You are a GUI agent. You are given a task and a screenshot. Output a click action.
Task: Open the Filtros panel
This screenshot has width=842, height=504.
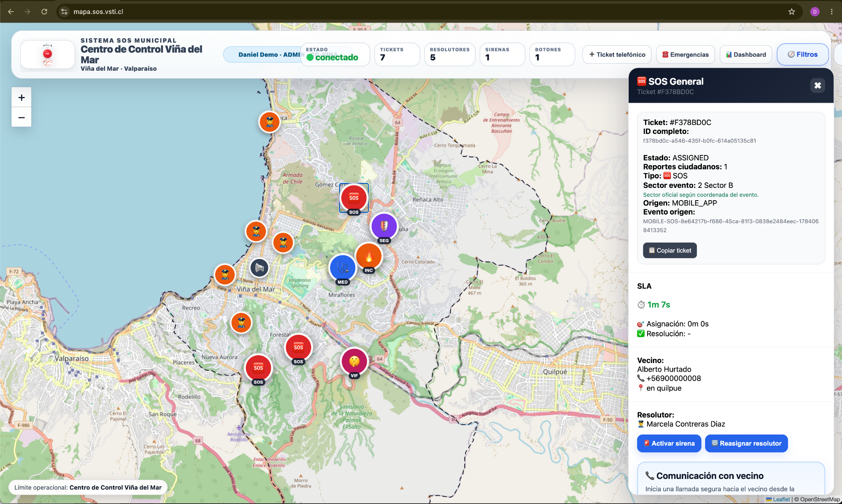click(803, 54)
